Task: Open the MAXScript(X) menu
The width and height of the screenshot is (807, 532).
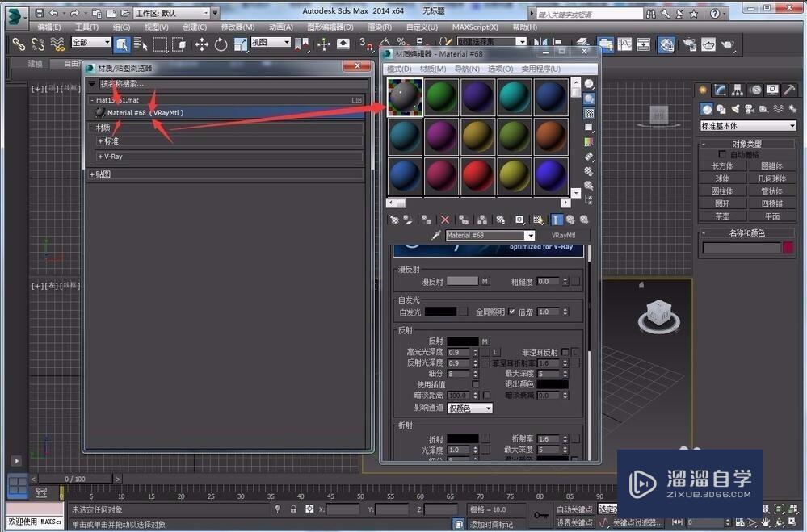Action: tap(475, 27)
